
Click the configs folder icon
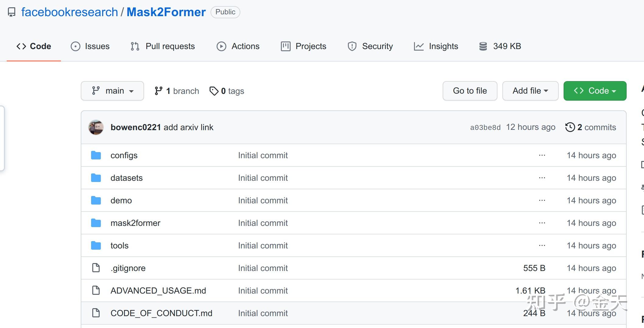pos(96,155)
